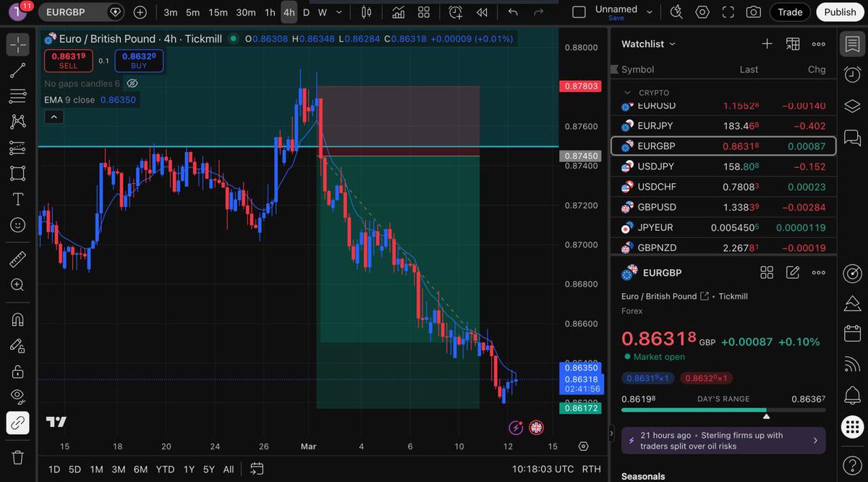Select the geometric shapes tool

(x=18, y=174)
